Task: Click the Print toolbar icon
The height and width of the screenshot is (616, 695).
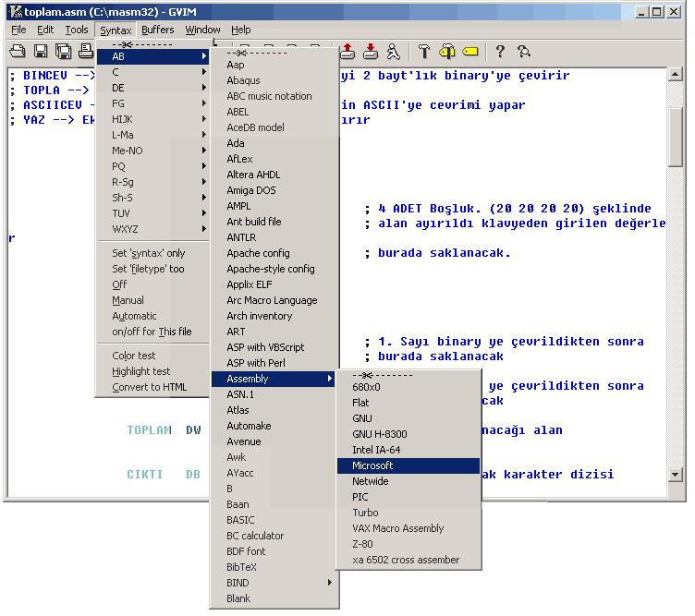Action: point(86,52)
